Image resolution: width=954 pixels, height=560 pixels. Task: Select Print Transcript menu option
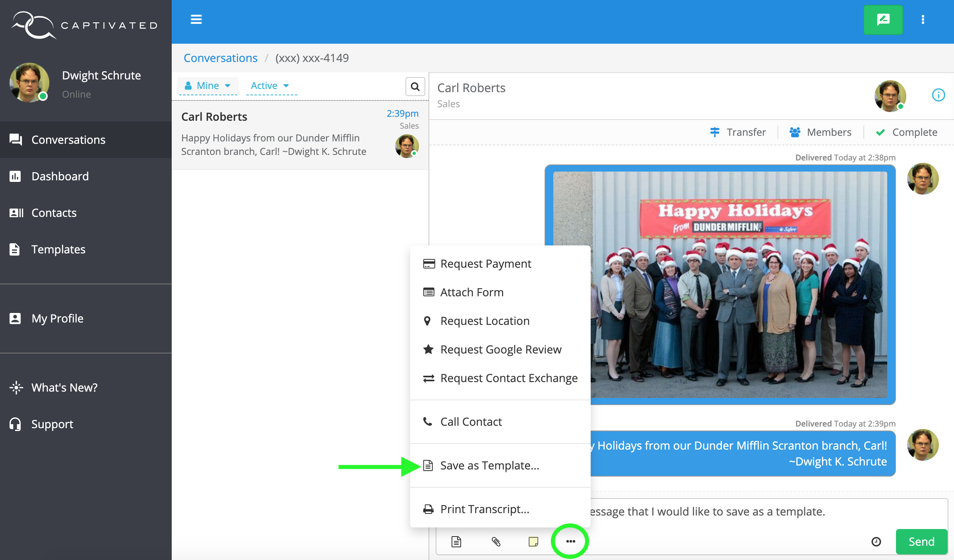485,509
